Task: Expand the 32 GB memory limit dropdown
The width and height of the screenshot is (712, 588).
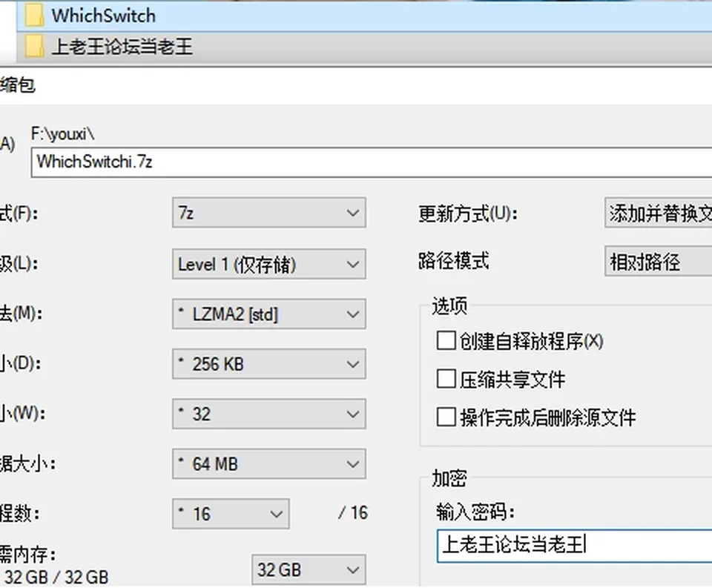Action: [x=309, y=569]
